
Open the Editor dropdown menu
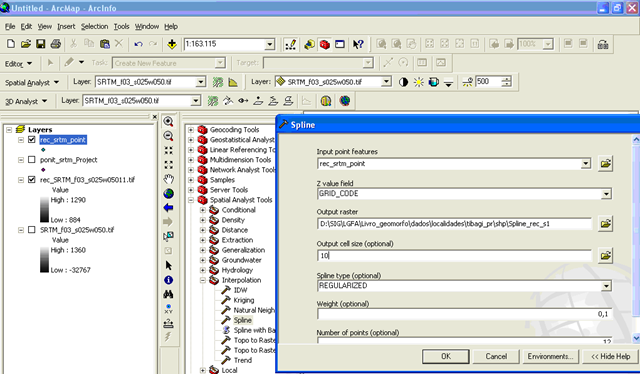click(x=18, y=64)
